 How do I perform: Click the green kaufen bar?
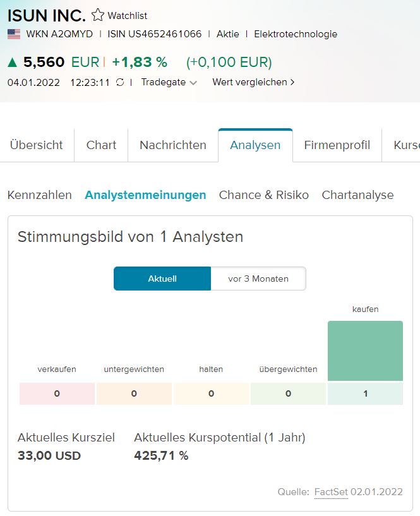tap(365, 351)
